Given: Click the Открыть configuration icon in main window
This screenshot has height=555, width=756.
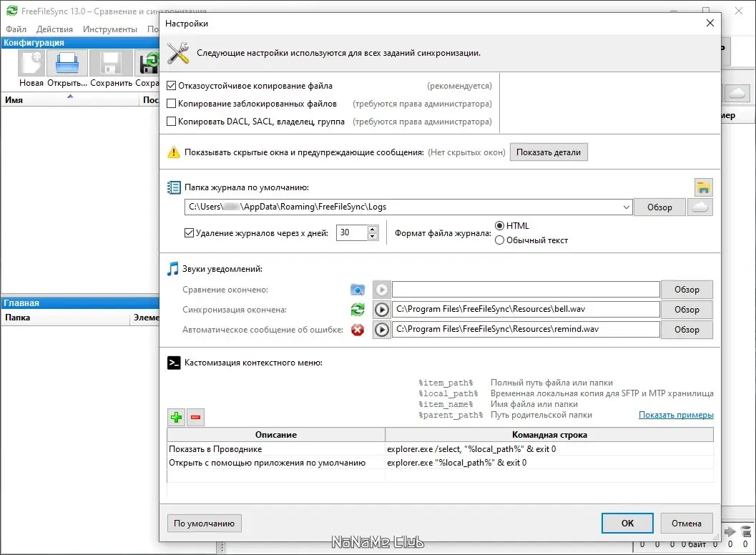Looking at the screenshot, I should (67, 63).
